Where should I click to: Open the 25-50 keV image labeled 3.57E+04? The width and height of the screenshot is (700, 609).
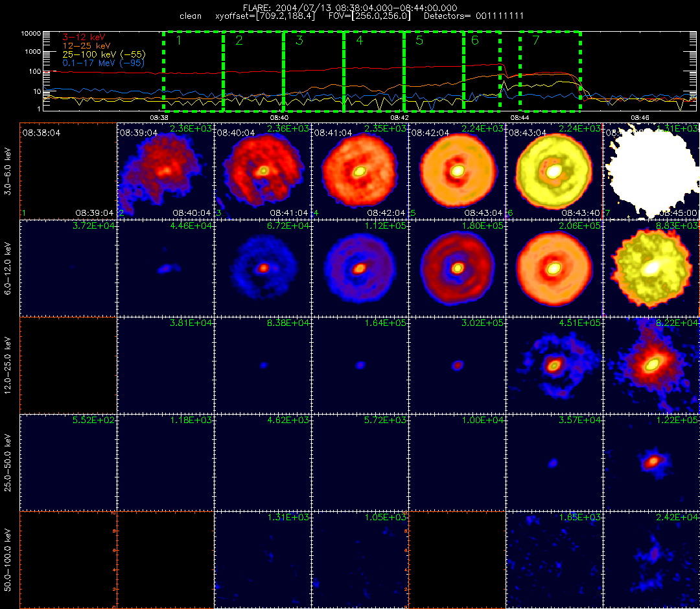(x=554, y=463)
